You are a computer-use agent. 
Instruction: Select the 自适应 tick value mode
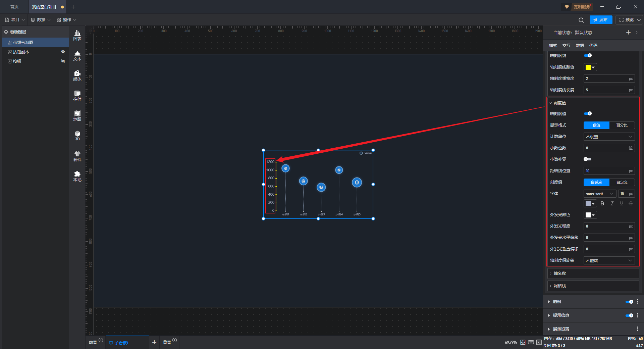596,182
